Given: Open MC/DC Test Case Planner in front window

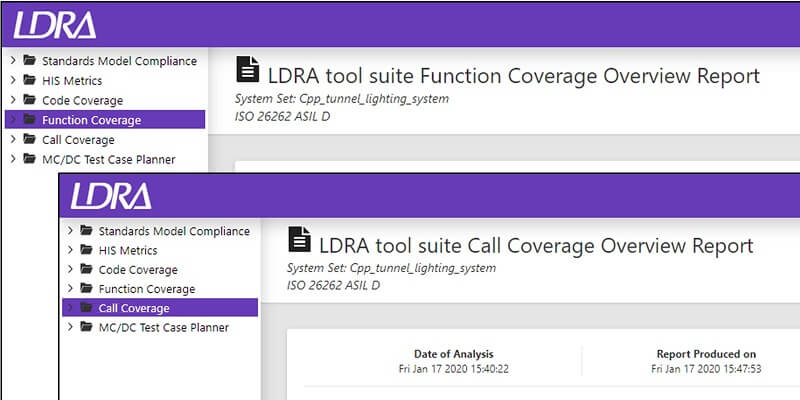Looking at the screenshot, I should click(x=164, y=328).
